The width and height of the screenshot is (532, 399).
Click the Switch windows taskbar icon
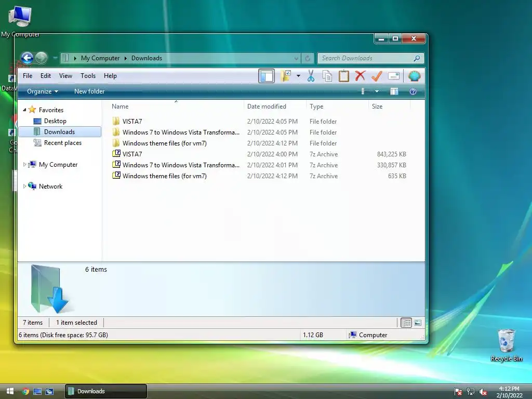coord(49,391)
